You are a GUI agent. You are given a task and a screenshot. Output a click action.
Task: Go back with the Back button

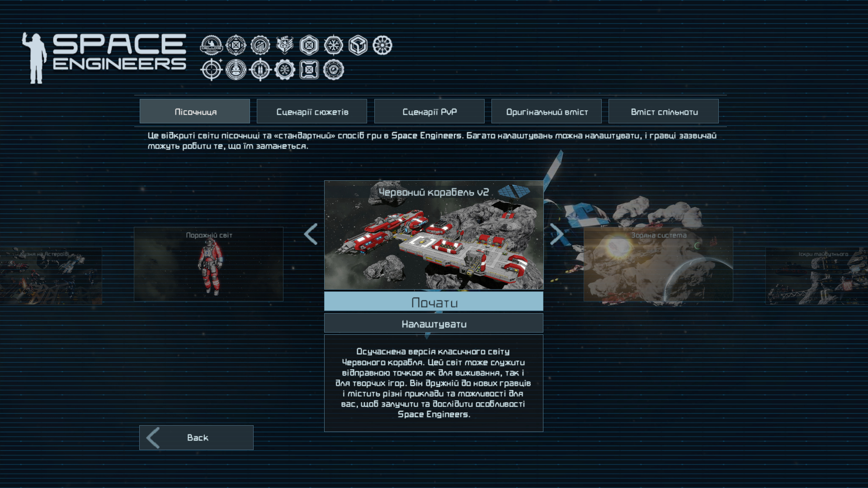(x=196, y=437)
